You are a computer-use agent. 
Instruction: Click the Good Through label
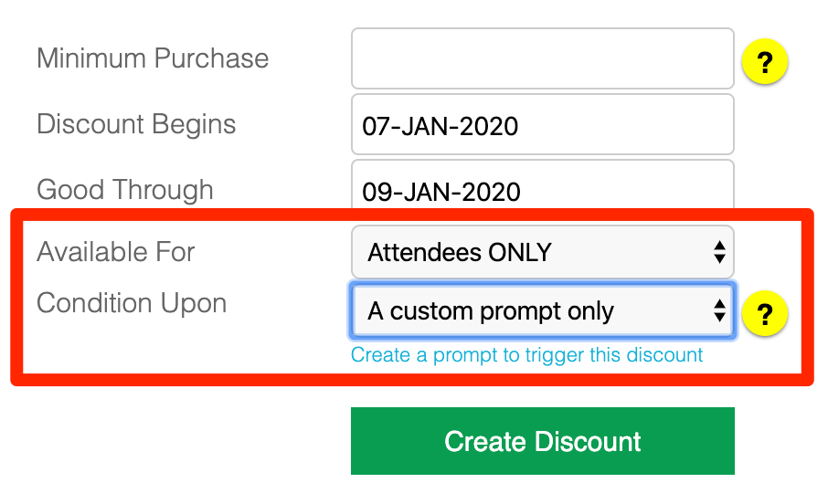coord(125,190)
